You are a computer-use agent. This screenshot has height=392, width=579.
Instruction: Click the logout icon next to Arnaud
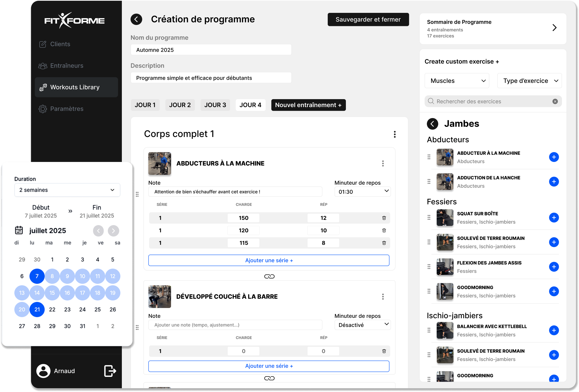click(x=110, y=371)
